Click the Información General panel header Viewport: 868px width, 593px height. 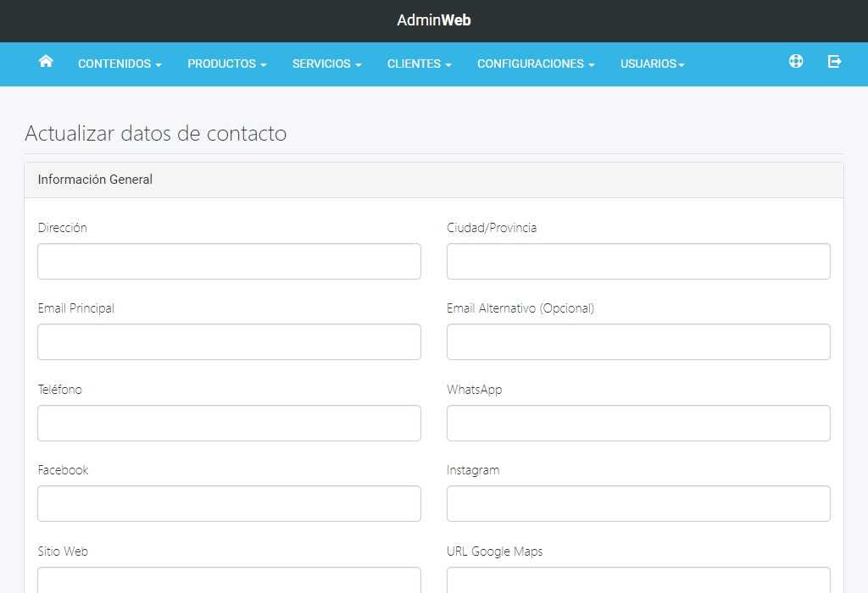pyautogui.click(x=94, y=180)
